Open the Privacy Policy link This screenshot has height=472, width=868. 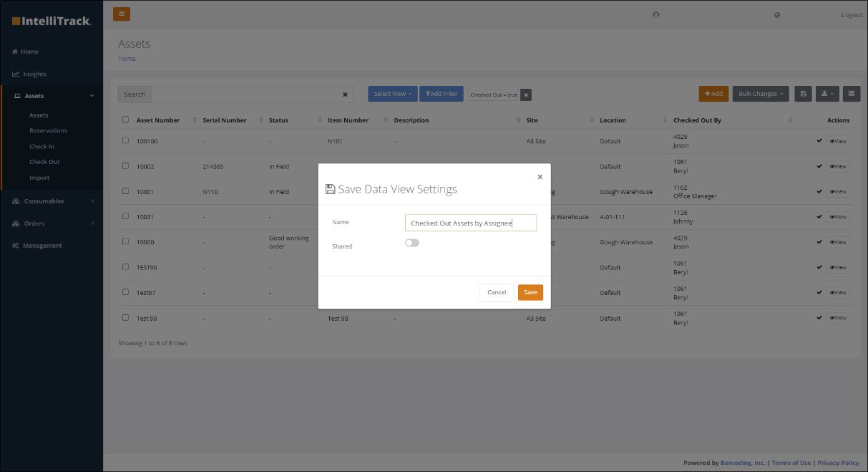tap(838, 463)
